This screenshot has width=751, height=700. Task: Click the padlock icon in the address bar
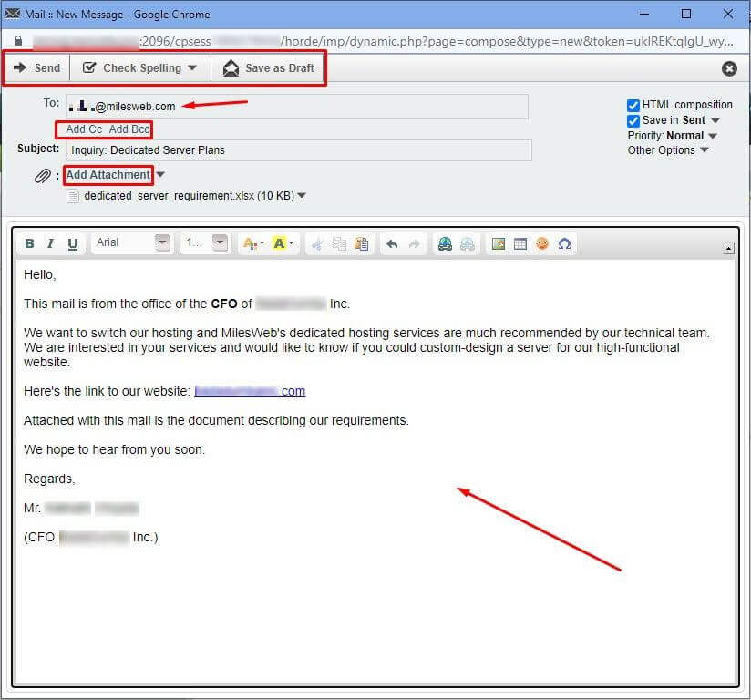[18, 41]
